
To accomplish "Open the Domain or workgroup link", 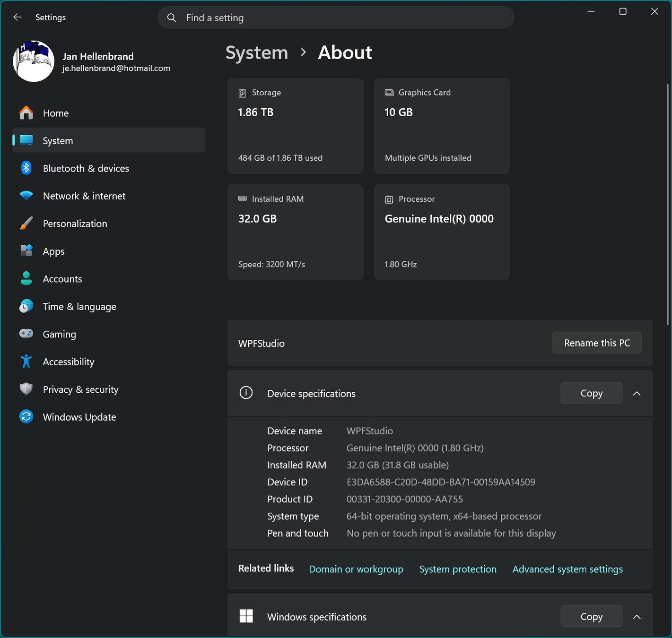I will coord(356,569).
